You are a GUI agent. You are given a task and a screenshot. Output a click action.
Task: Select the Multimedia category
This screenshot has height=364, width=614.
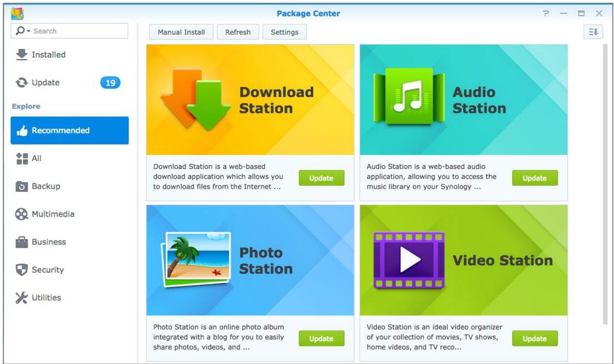coord(70,214)
